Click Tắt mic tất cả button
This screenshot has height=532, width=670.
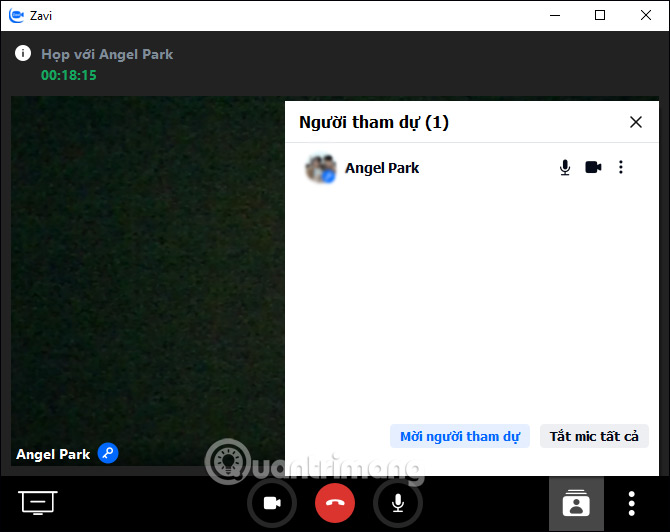point(594,436)
